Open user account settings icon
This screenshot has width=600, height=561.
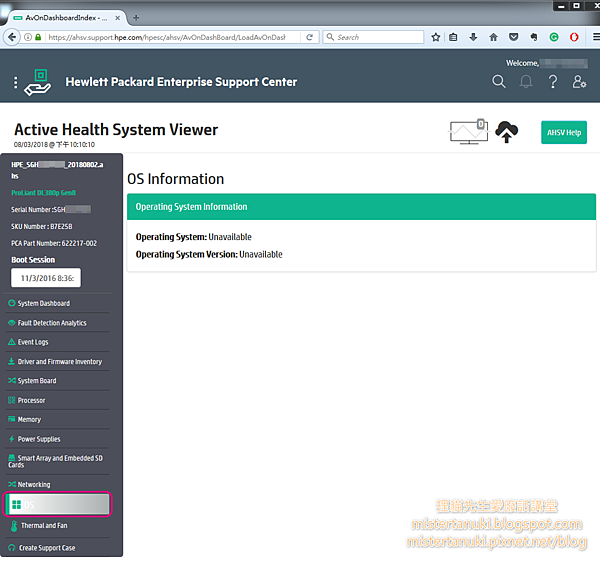pos(579,82)
